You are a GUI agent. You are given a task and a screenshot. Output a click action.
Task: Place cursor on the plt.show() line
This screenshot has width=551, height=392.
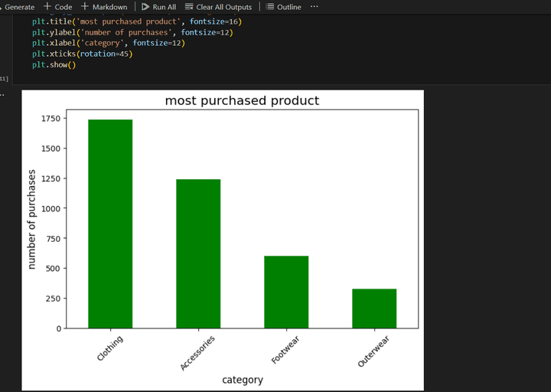[54, 64]
